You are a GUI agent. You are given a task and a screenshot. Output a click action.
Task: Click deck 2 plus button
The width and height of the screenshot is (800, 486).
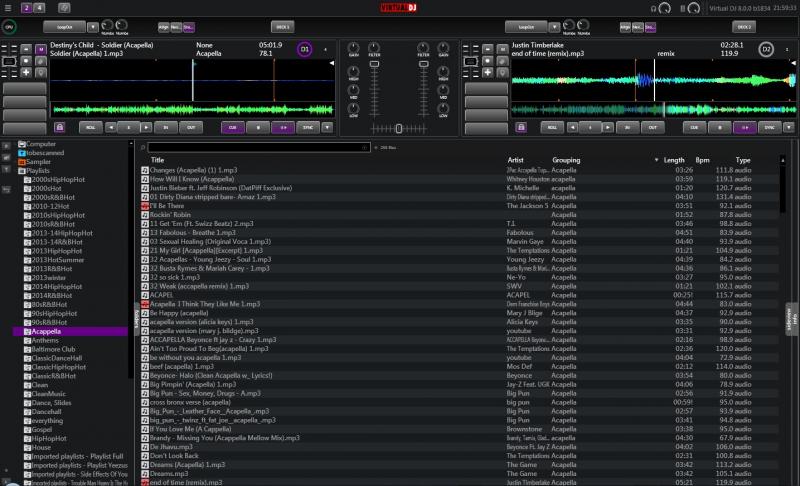click(487, 72)
